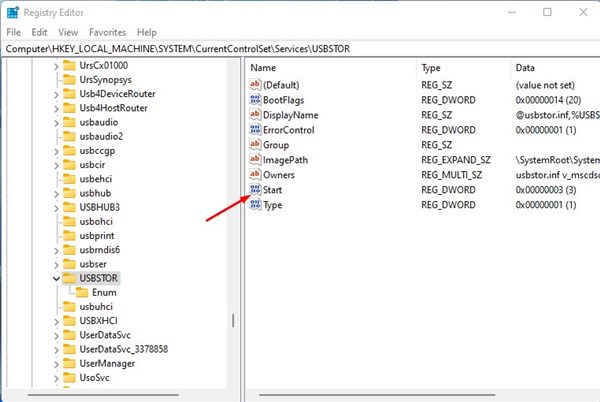
Task: Click the registry path address bar
Action: (x=300, y=49)
